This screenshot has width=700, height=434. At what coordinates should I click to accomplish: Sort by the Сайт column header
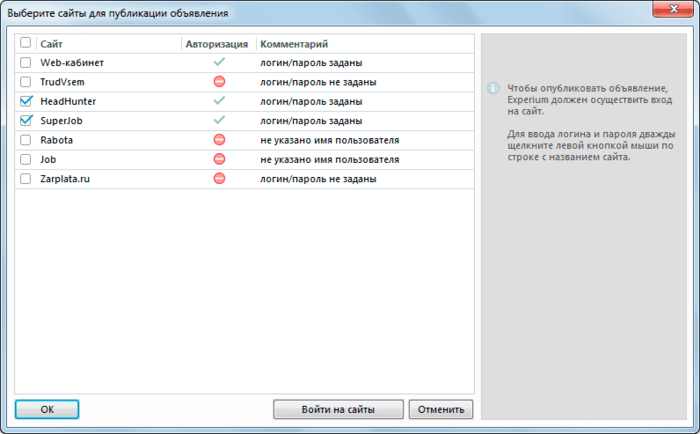[51, 44]
